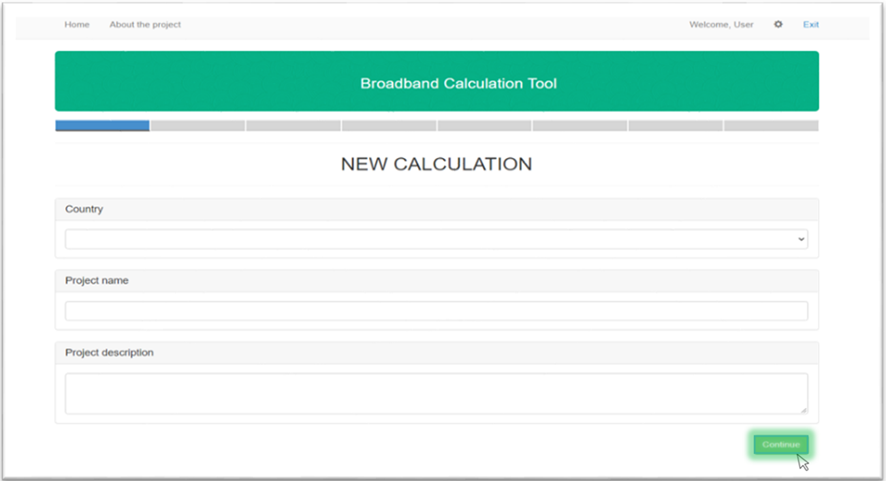This screenshot has width=886, height=481.
Task: Grab the Project description resize handle
Action: pyautogui.click(x=804, y=410)
